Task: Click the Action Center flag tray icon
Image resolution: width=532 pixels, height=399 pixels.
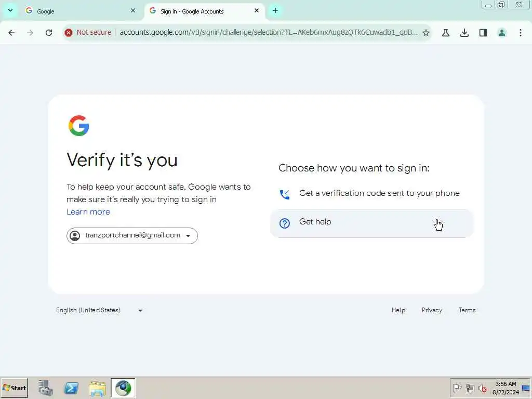Action: point(457,388)
